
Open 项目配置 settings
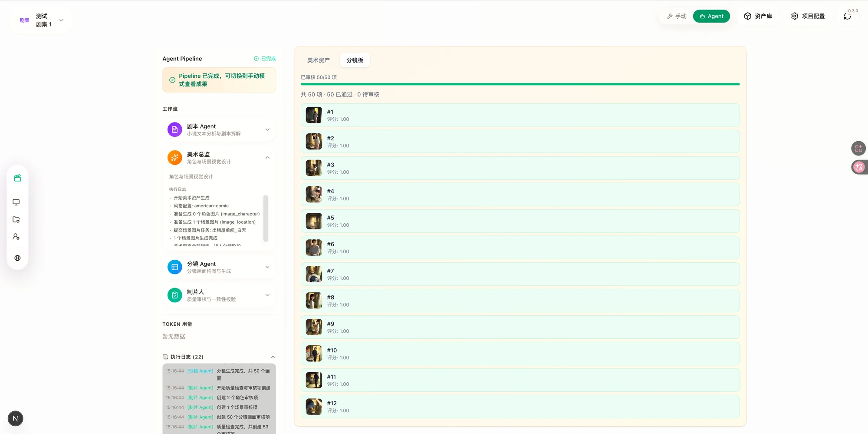[x=808, y=16]
